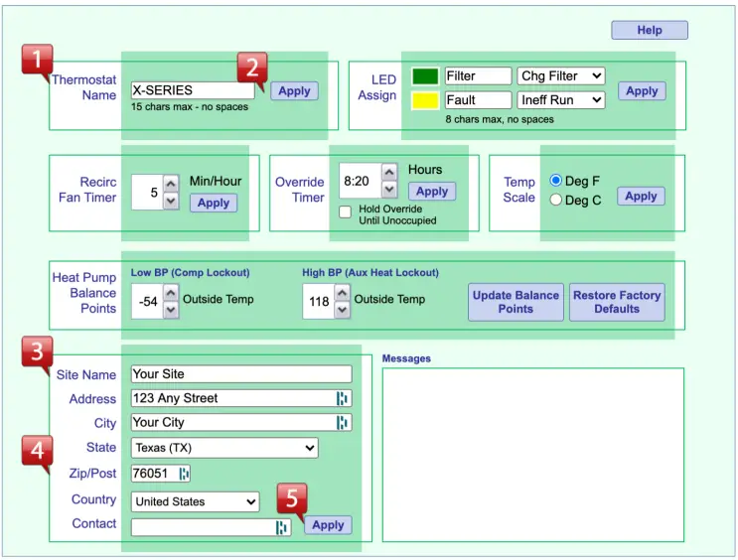Apply the thermostat name
Screen dimensions: 738x560
pos(294,90)
